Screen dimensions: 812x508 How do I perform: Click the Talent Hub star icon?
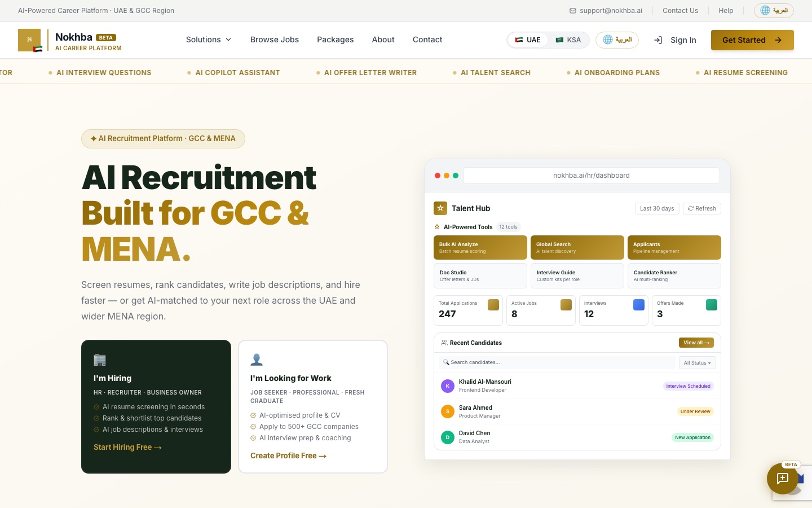[440, 208]
